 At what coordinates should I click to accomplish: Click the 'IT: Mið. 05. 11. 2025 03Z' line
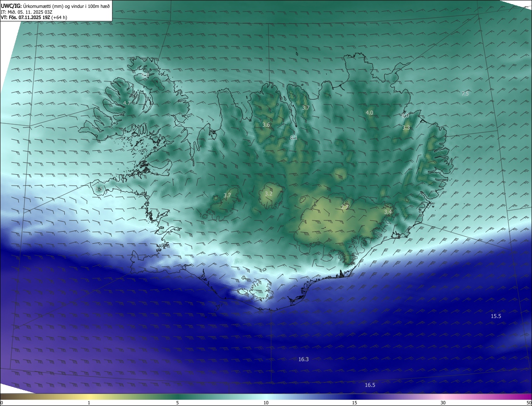[27, 12]
